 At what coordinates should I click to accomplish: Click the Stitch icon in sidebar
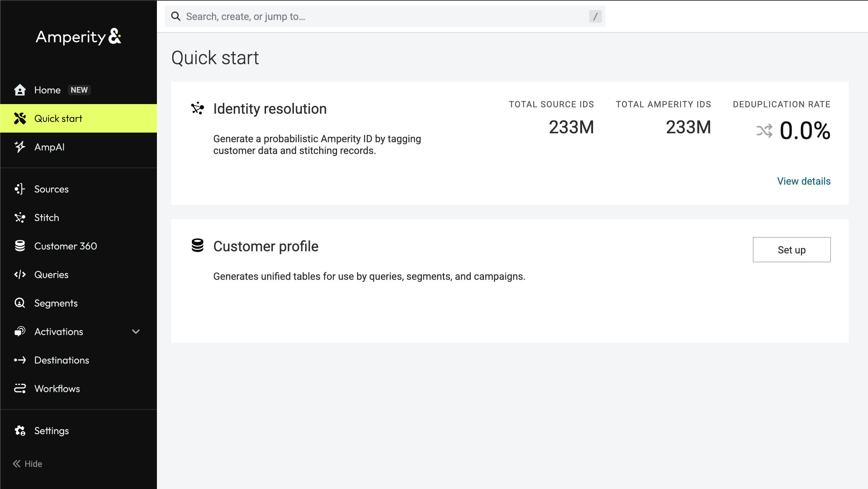[20, 217]
